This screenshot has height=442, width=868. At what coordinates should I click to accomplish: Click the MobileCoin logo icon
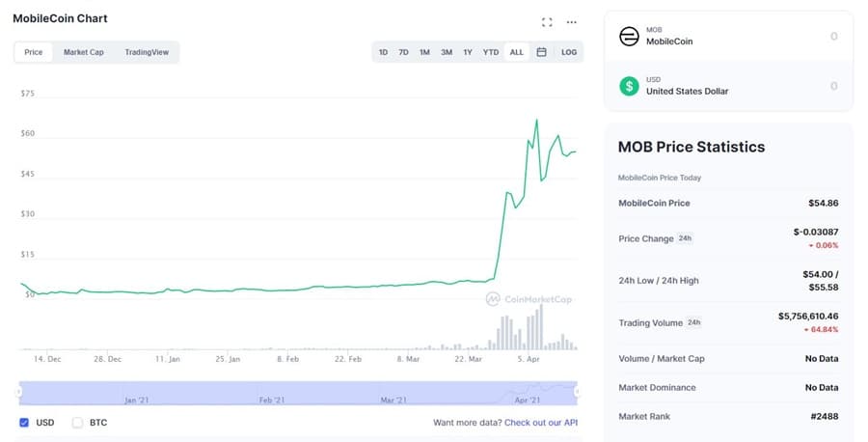(x=629, y=37)
